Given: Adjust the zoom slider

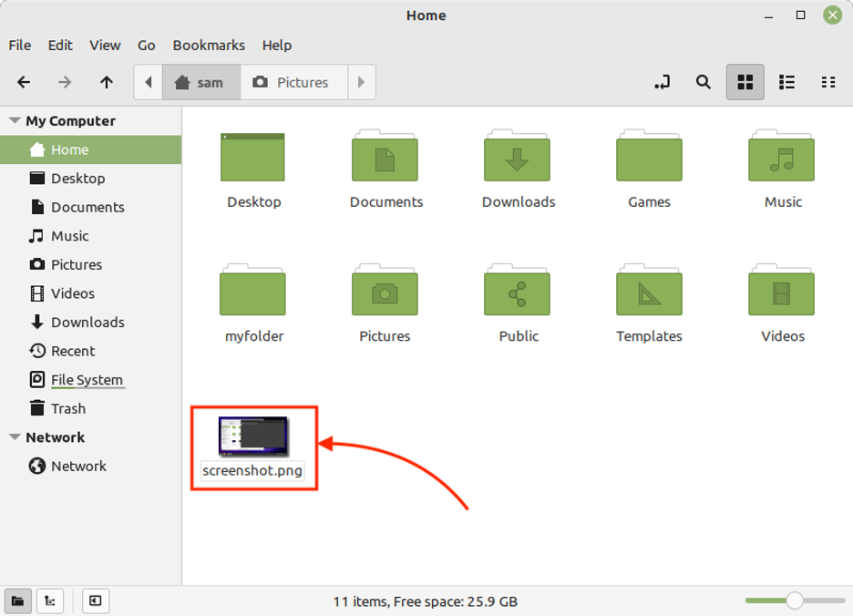Looking at the screenshot, I should tap(795, 601).
